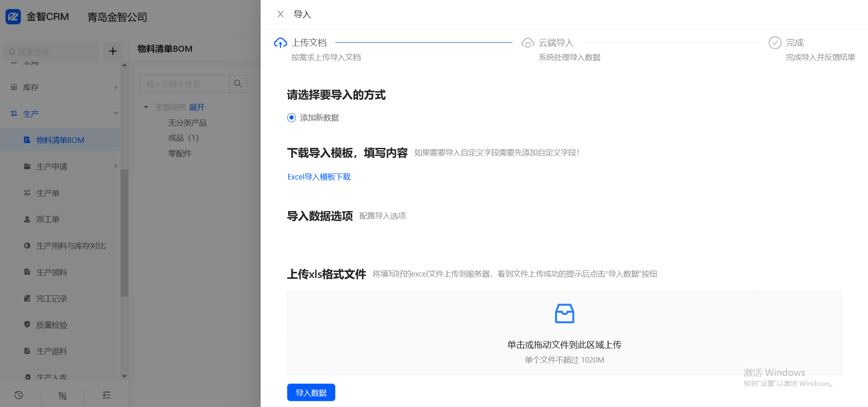Viewport: 868px width, 407px height.
Task: Close the 导入 panel with X
Action: click(281, 14)
